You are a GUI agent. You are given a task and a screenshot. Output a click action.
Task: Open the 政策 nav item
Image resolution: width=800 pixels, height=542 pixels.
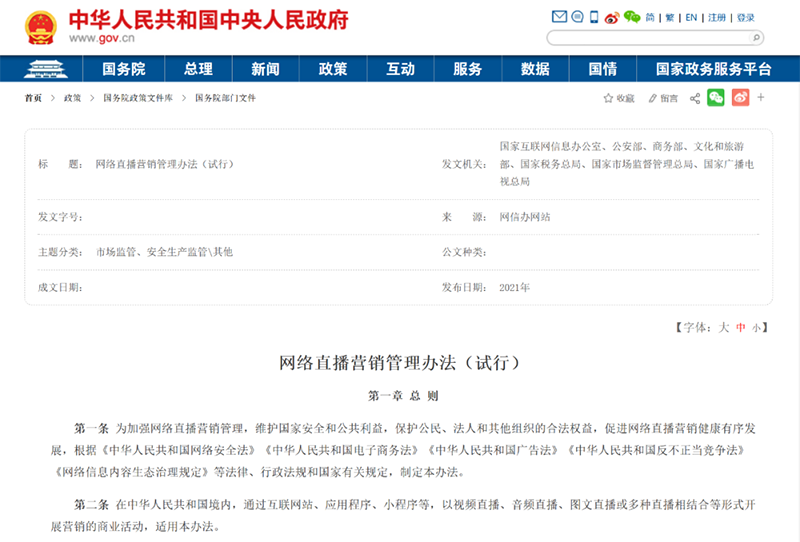click(x=333, y=69)
